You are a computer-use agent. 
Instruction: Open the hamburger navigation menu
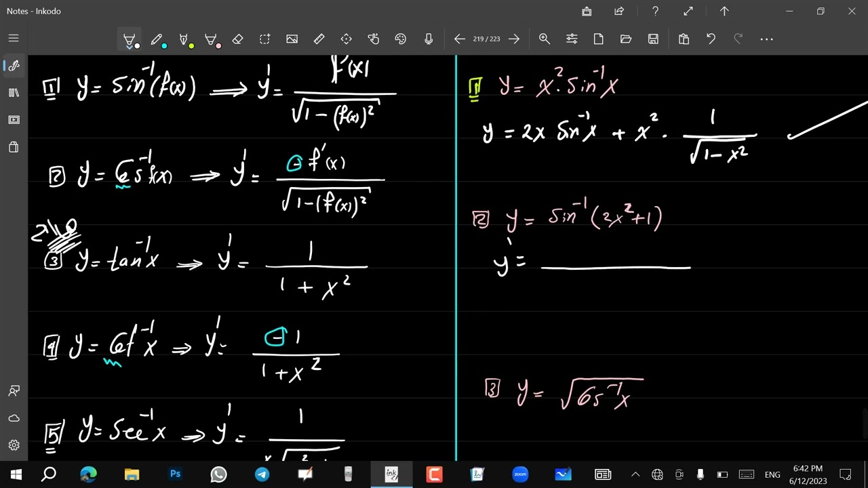14,39
